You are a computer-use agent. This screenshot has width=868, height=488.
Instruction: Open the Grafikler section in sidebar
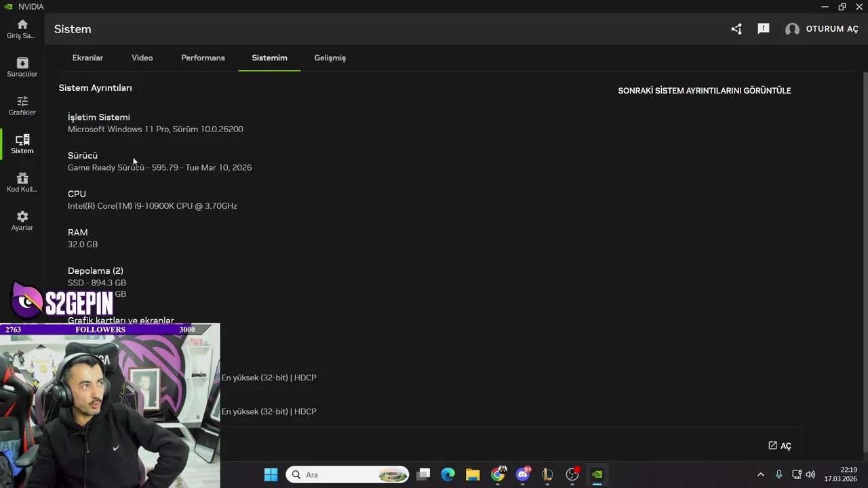pos(22,105)
